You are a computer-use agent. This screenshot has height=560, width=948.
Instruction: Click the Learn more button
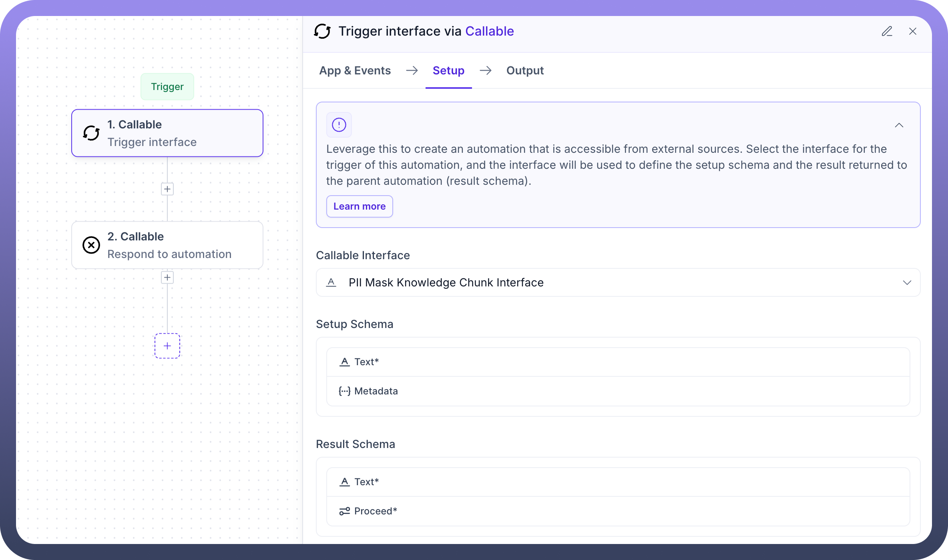pos(359,206)
